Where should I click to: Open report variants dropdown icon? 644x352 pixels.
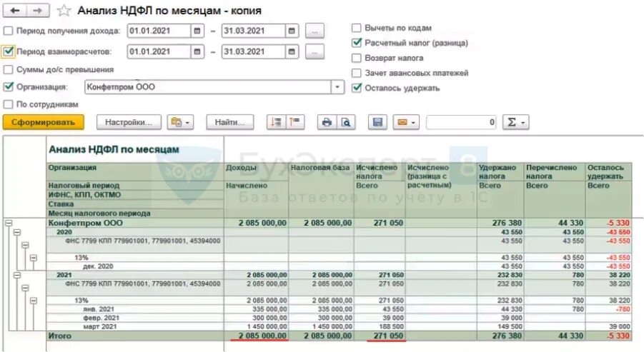point(180,122)
